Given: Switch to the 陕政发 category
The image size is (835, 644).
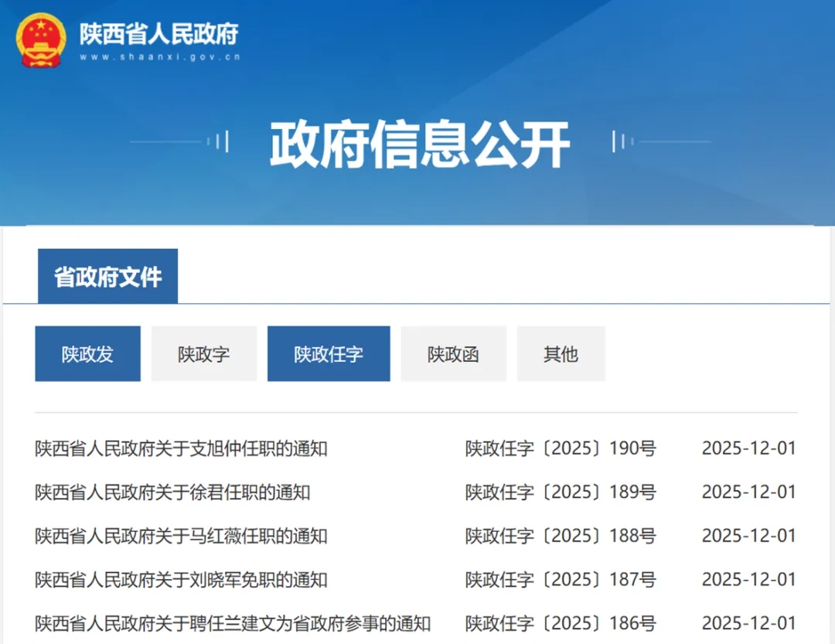Looking at the screenshot, I should point(87,354).
